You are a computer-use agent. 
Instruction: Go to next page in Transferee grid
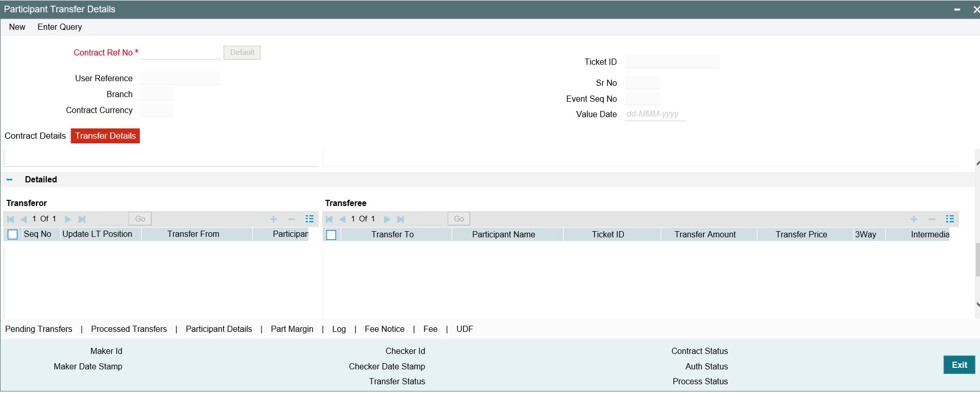pos(387,219)
